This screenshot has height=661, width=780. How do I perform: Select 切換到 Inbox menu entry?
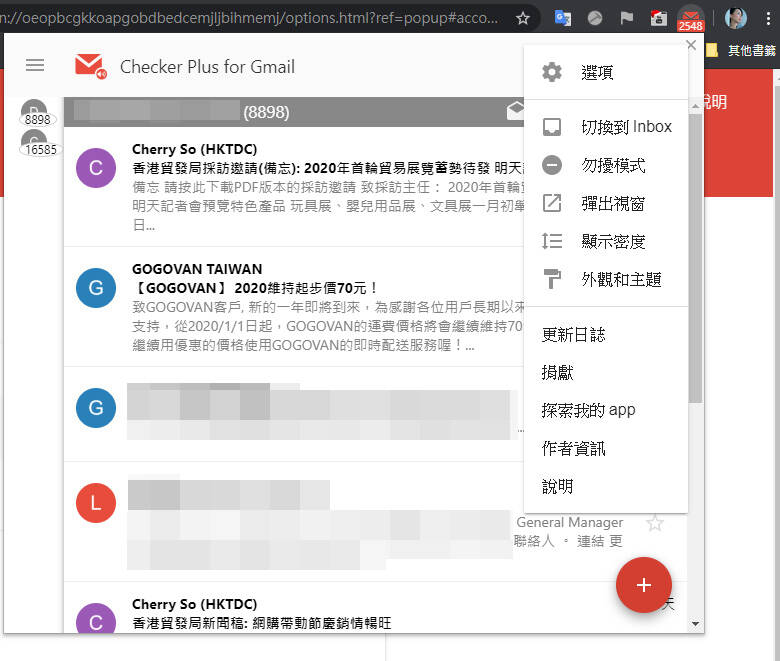point(606,126)
